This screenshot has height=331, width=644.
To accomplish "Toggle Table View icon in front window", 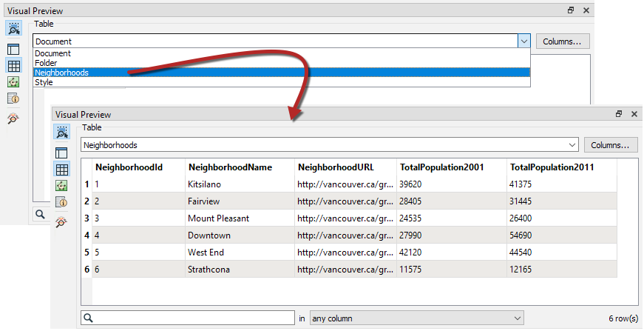I will pyautogui.click(x=61, y=169).
